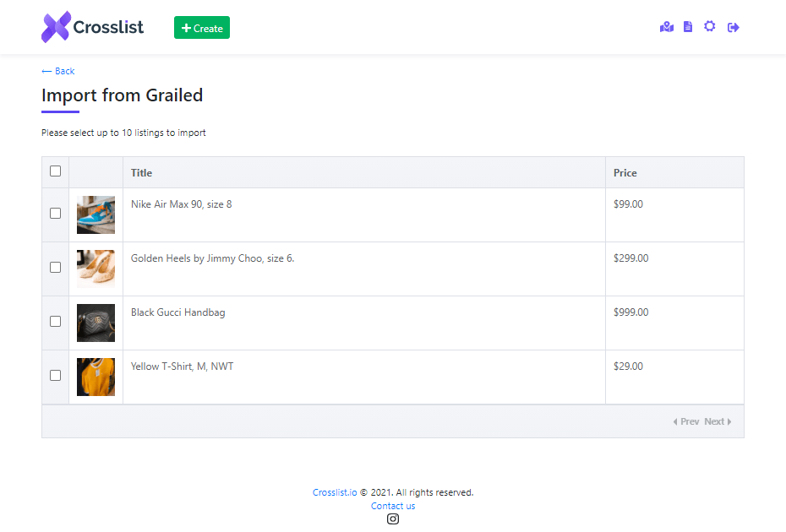Select the Yellow T-Shirt listing checkbox
This screenshot has height=532, width=786.
click(56, 376)
